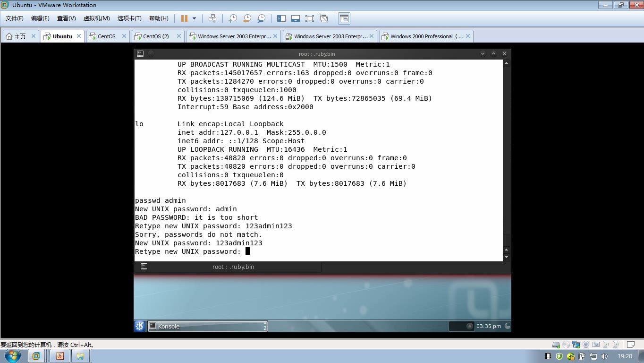
Task: Send Ctrl+Alt+Del to the virtual machine
Action: pos(212,18)
